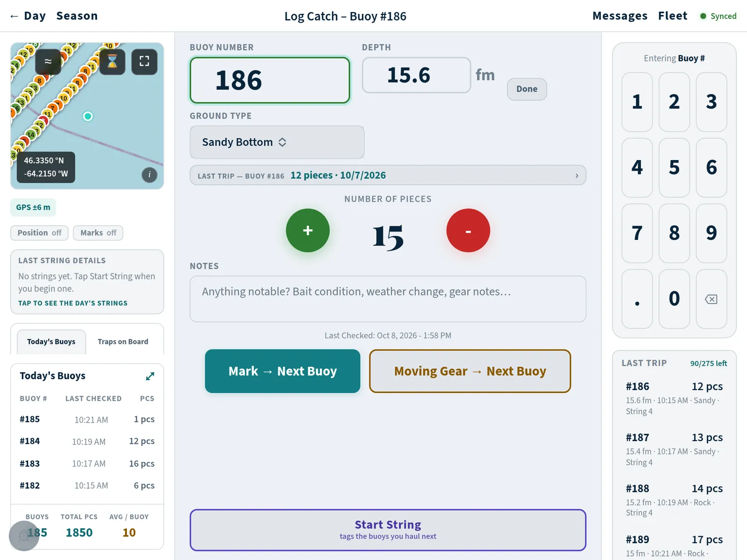The width and height of the screenshot is (747, 560).
Task: Open map info icon
Action: tap(149, 175)
